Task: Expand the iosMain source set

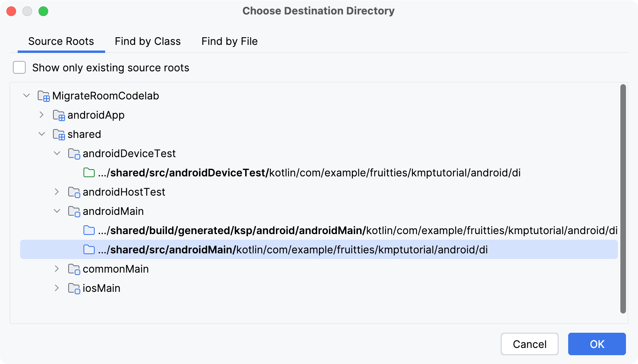Action: tap(57, 288)
